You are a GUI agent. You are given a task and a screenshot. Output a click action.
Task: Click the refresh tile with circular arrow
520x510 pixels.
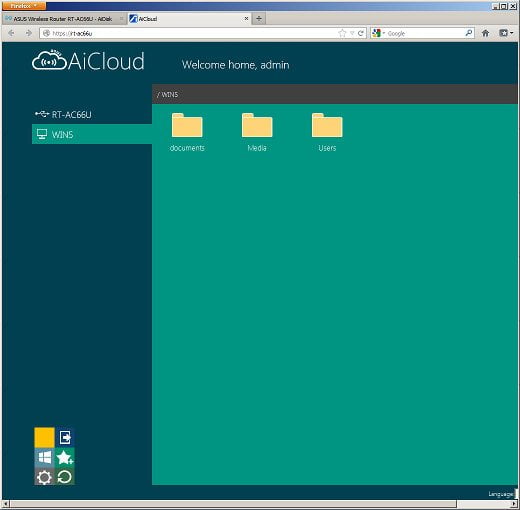tap(65, 477)
